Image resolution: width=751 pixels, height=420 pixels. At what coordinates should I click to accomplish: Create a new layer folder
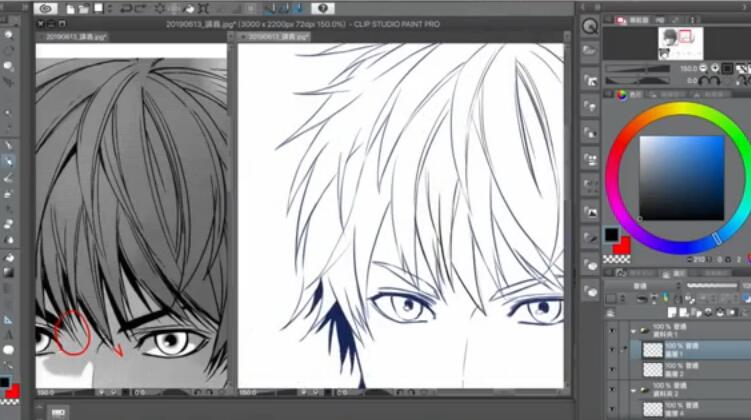click(696, 313)
